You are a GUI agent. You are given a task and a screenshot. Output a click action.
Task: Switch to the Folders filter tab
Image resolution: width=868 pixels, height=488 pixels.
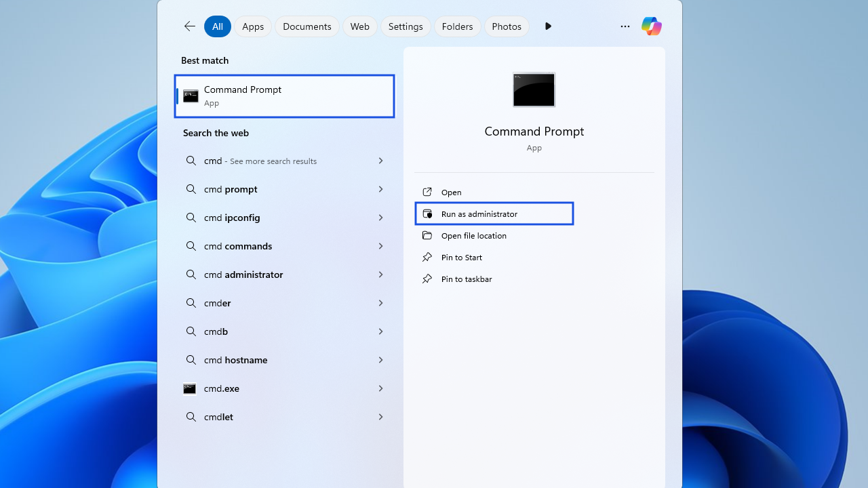(x=458, y=26)
